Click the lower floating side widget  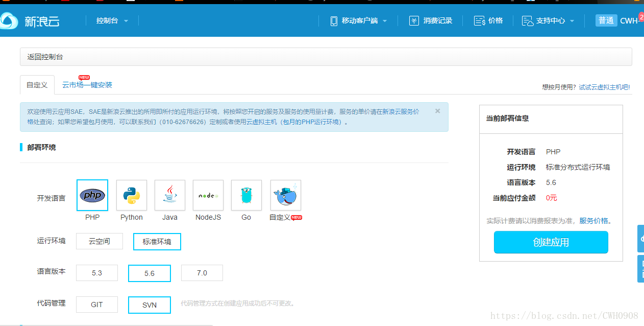[x=641, y=269]
